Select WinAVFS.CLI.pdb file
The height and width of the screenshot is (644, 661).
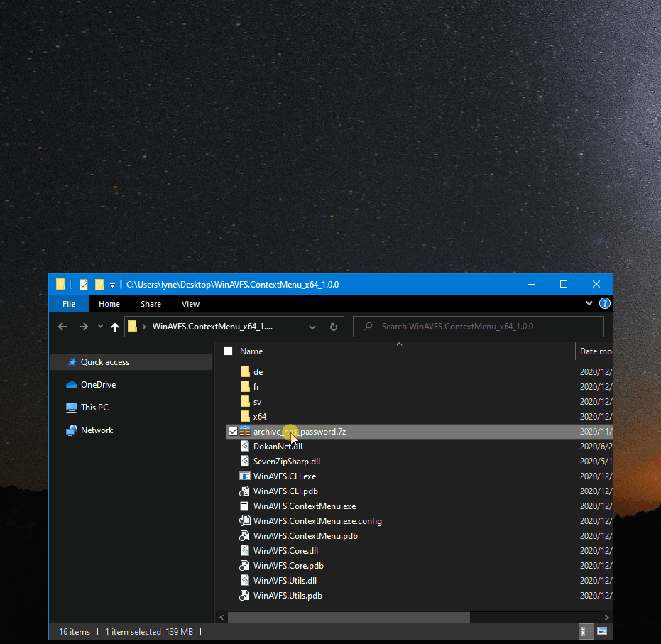(285, 491)
